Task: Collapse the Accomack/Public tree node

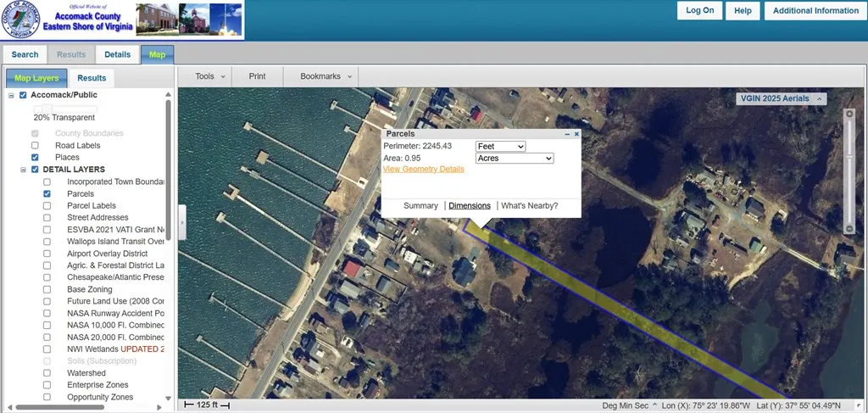Action: (11, 95)
